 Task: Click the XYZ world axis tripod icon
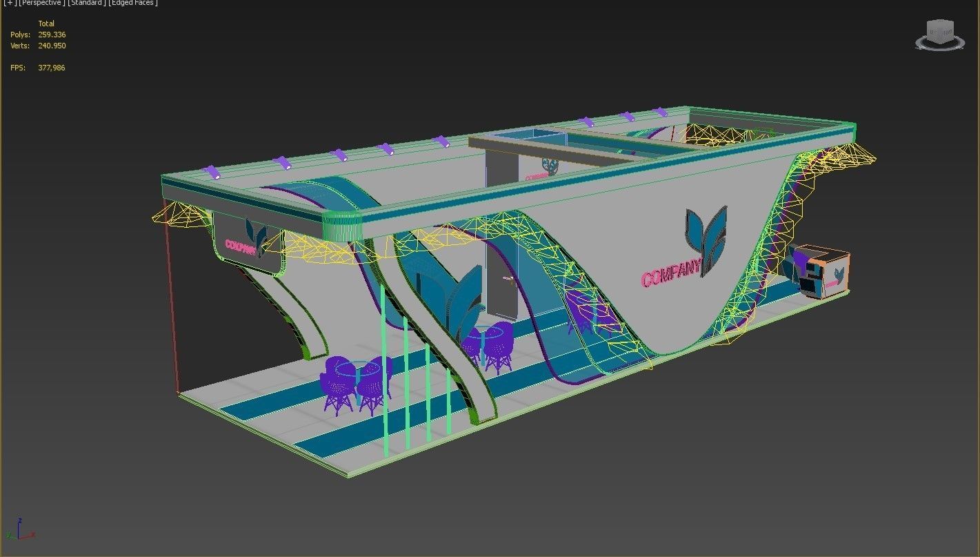tap(19, 529)
